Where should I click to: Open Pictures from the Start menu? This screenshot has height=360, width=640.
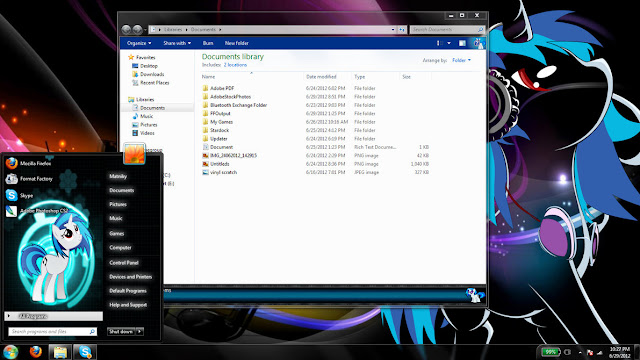click(118, 204)
